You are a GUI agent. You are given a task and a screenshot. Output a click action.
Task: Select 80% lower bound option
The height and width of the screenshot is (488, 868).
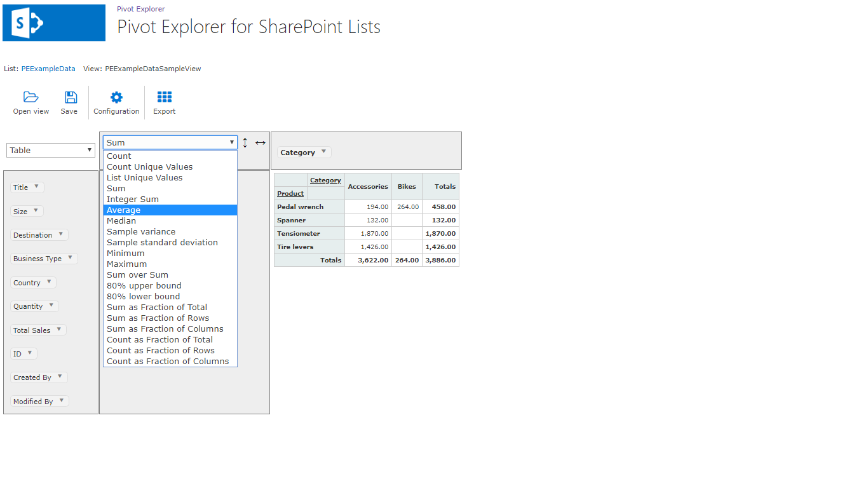pyautogui.click(x=170, y=297)
